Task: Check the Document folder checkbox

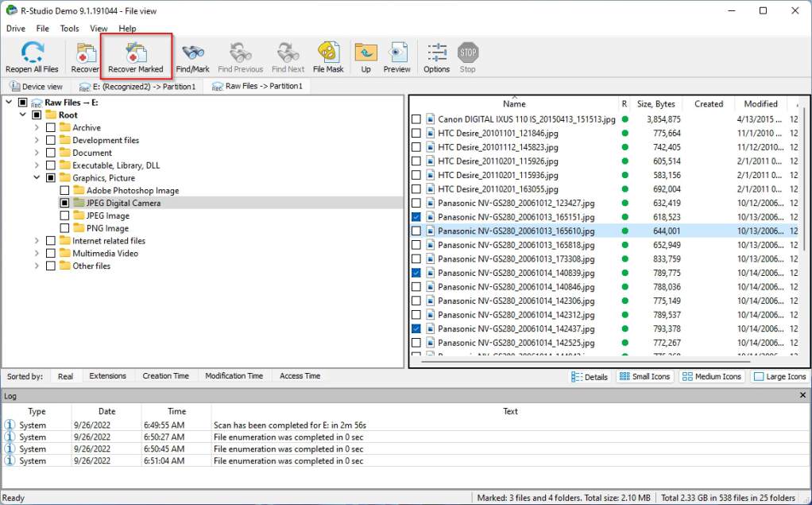Action: click(51, 153)
